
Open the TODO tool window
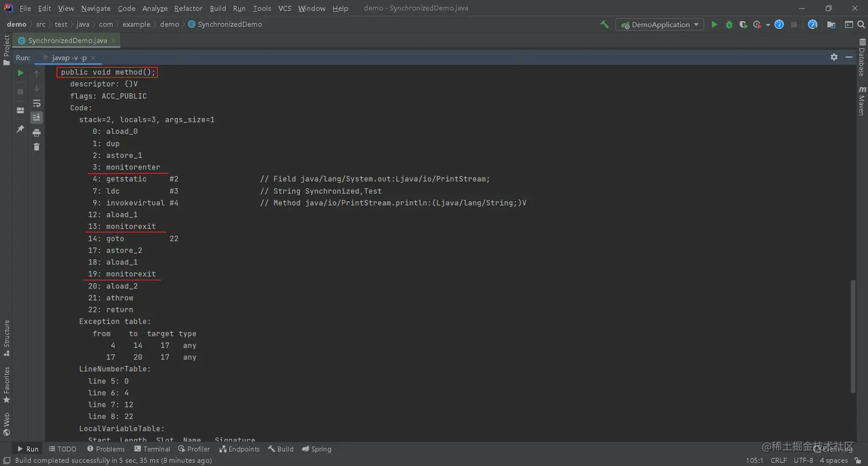pos(62,449)
